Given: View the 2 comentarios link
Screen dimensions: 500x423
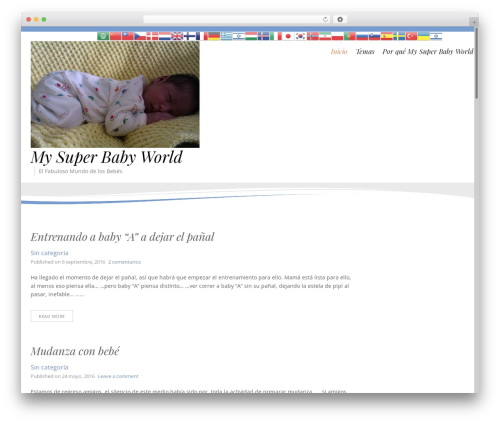Looking at the screenshot, I should [124, 262].
